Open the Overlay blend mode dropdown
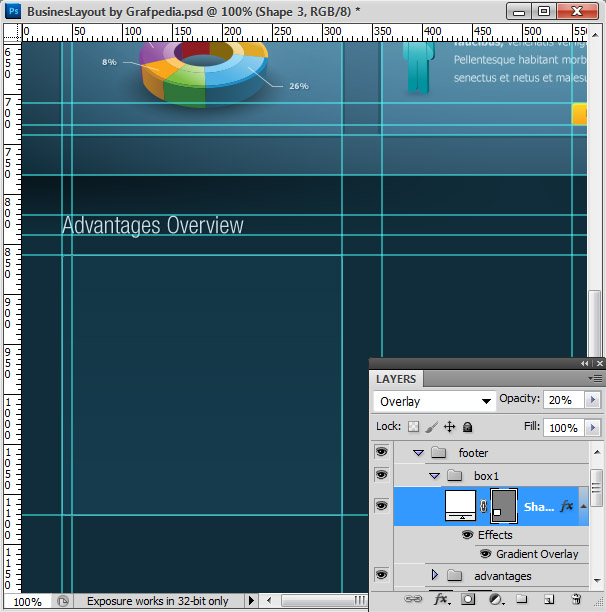 (x=434, y=401)
